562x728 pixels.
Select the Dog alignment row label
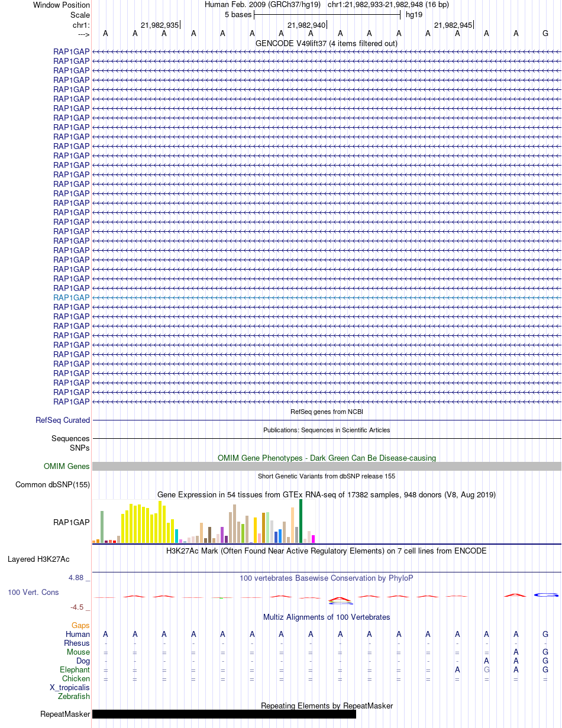click(x=83, y=661)
